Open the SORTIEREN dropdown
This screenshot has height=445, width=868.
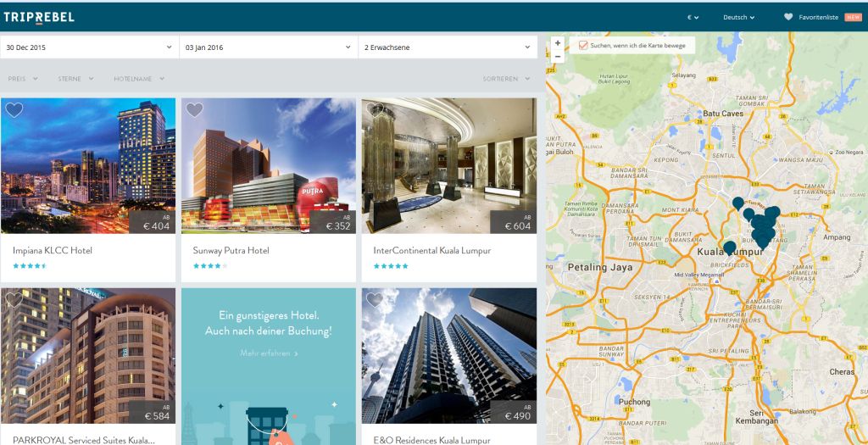pyautogui.click(x=507, y=79)
